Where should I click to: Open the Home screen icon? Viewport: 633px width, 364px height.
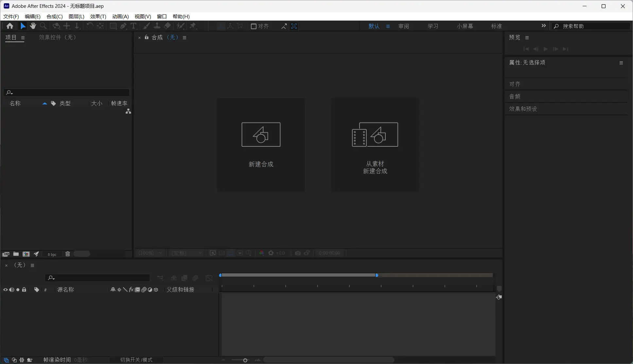coord(10,26)
